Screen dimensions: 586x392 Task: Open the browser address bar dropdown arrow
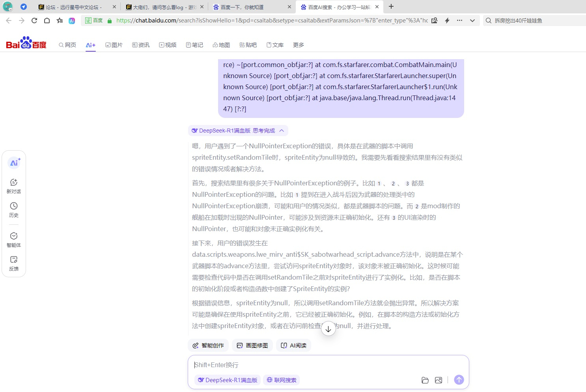472,21
